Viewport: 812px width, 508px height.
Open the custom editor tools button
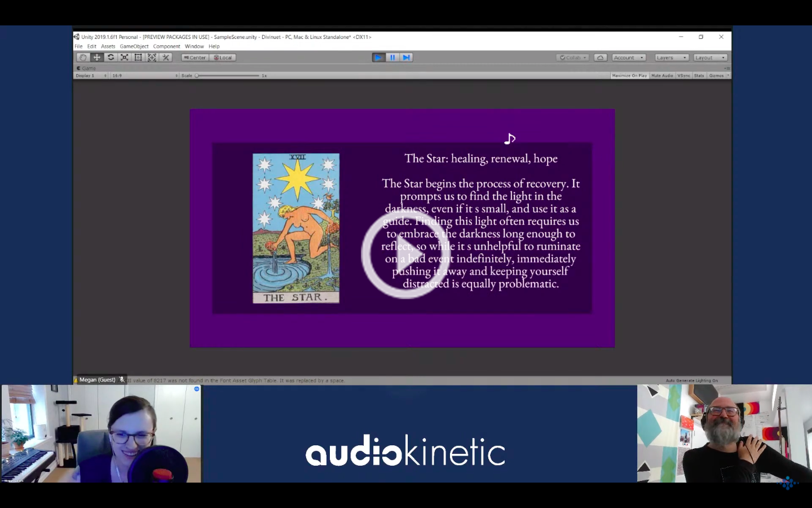(166, 58)
